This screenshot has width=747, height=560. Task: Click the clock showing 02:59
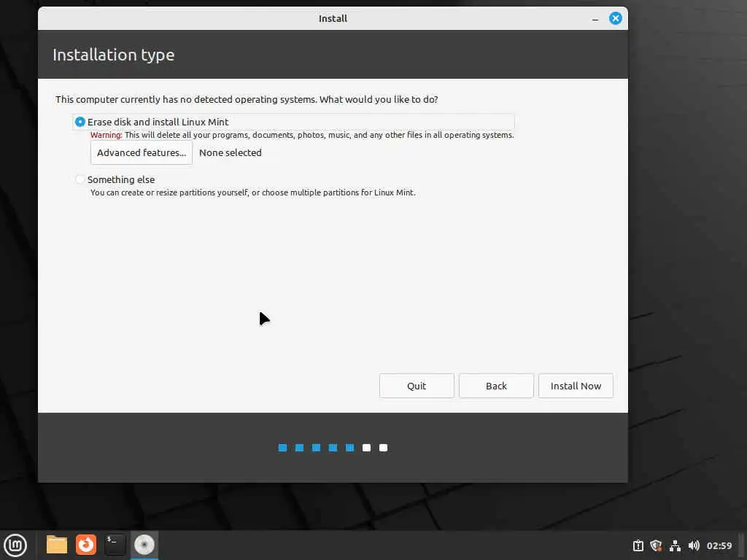(x=719, y=545)
